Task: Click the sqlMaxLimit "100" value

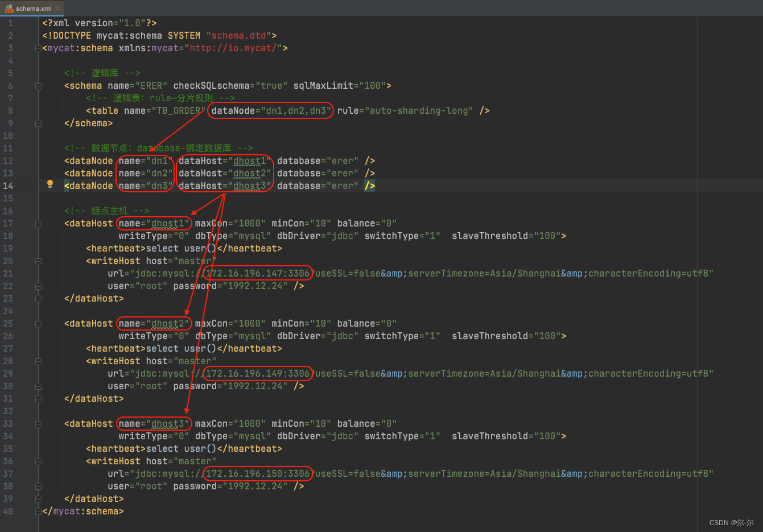Action: click(x=373, y=86)
